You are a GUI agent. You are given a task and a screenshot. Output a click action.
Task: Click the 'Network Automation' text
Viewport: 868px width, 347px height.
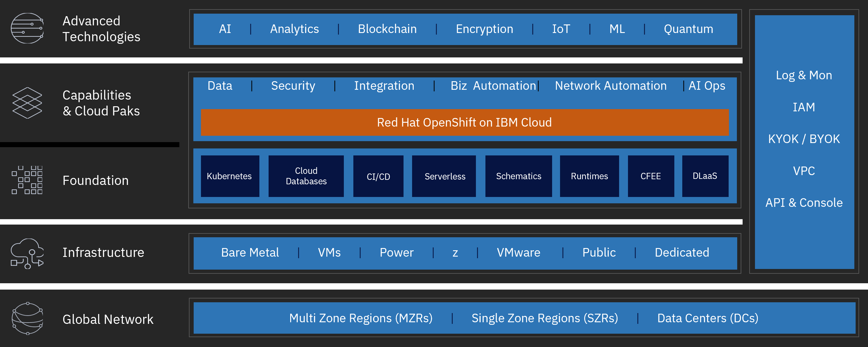[x=611, y=86]
